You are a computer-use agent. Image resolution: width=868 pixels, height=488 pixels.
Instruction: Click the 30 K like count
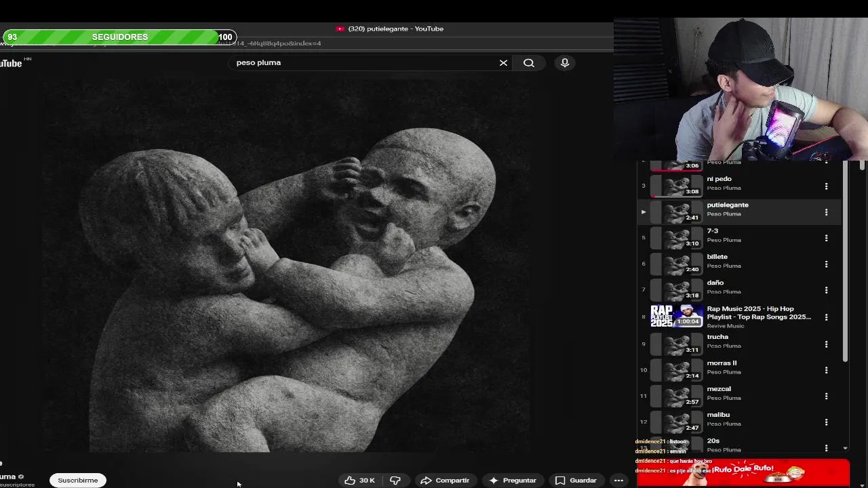pyautogui.click(x=367, y=480)
